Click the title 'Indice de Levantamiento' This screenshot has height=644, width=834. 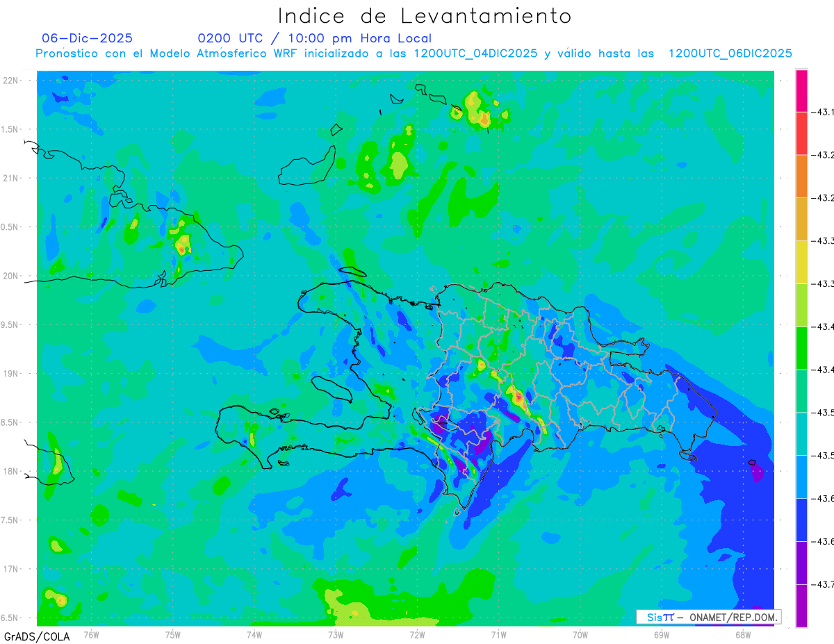(425, 15)
